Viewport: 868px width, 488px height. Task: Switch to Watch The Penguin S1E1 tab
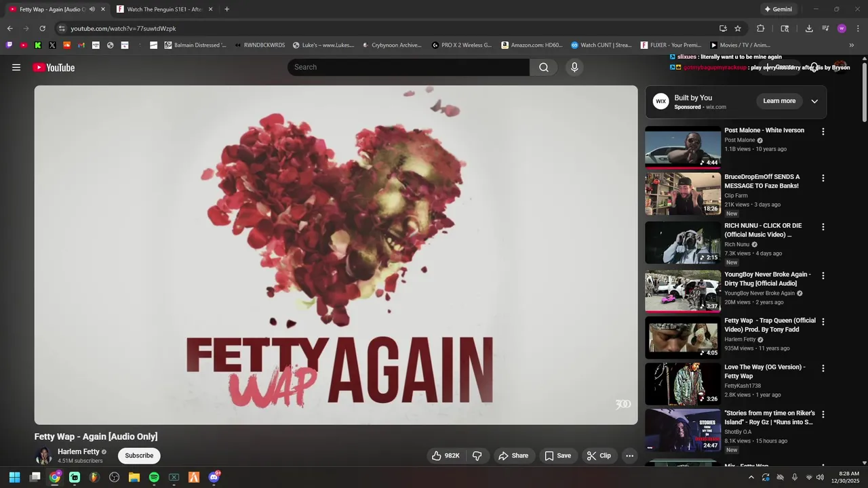click(163, 9)
